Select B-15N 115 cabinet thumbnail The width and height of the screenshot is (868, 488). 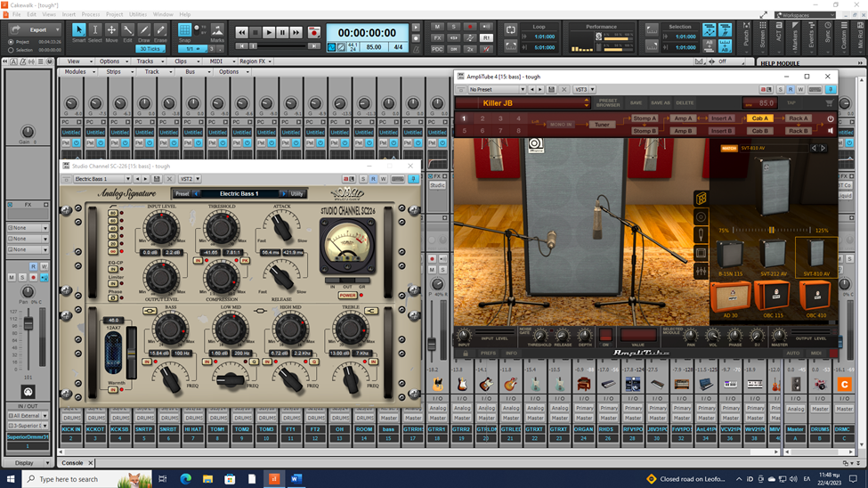[x=730, y=258]
